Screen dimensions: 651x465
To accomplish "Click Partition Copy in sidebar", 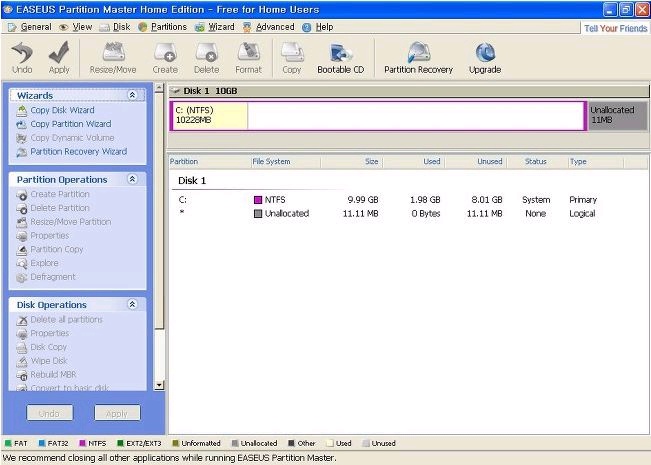I will click(56, 249).
